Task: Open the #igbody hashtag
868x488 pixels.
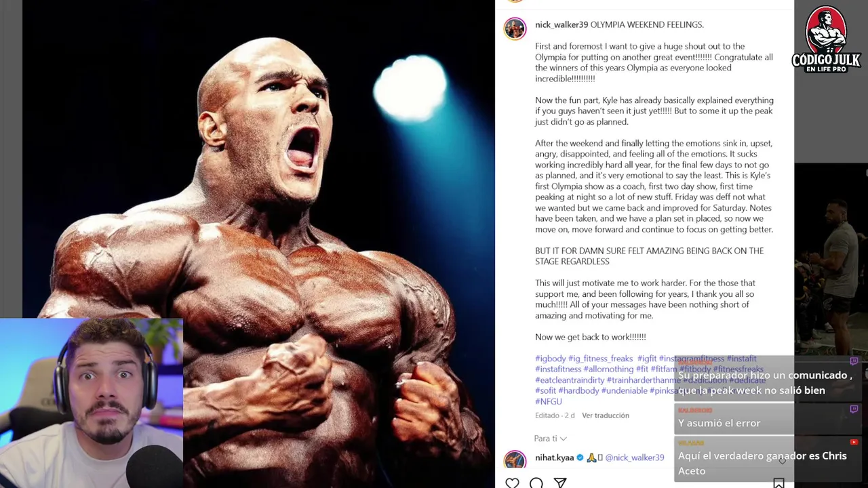Action: point(550,359)
